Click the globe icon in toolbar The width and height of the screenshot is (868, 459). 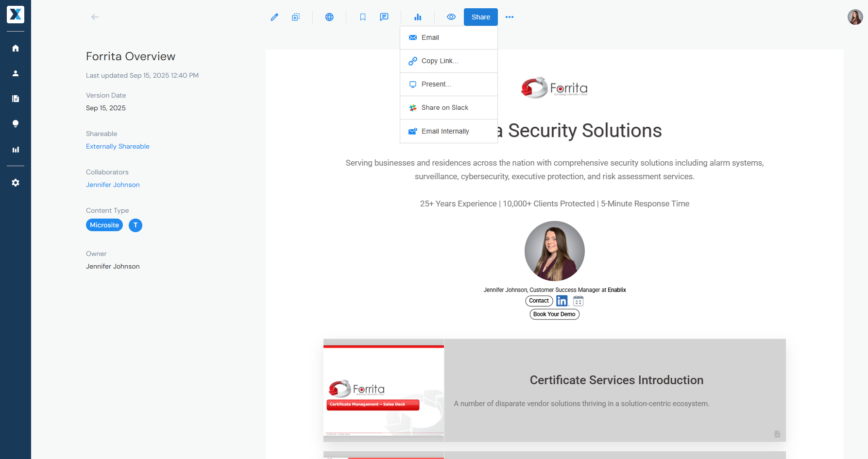(329, 17)
